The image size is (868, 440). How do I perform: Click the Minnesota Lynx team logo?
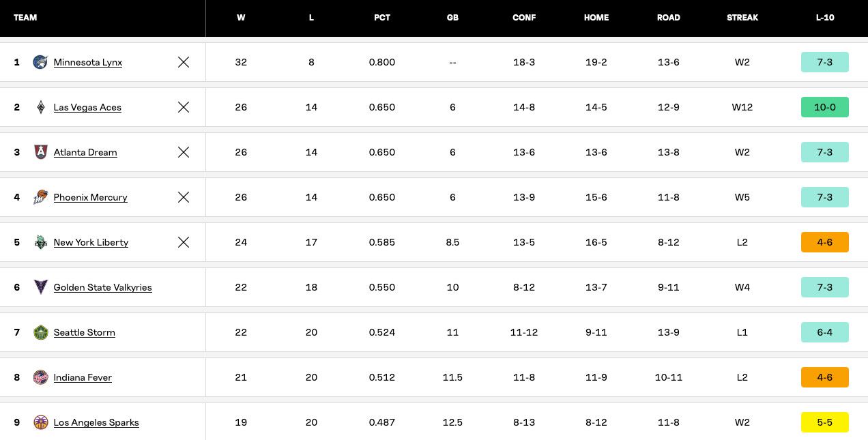coord(40,62)
